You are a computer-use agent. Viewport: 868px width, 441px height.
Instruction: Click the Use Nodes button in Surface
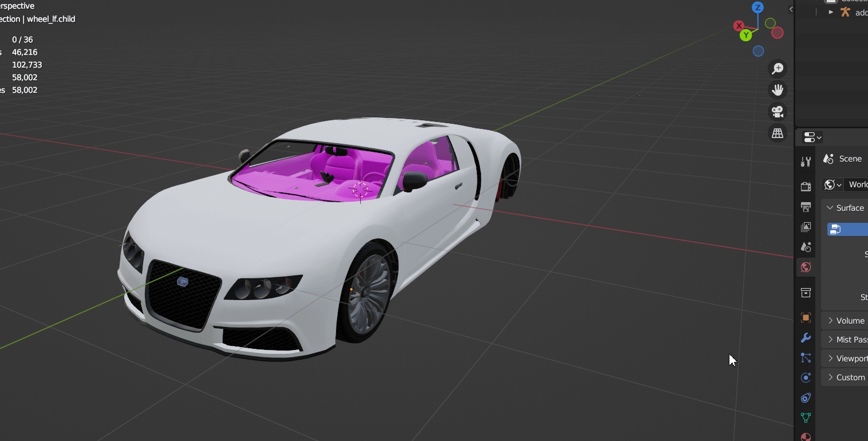847,230
